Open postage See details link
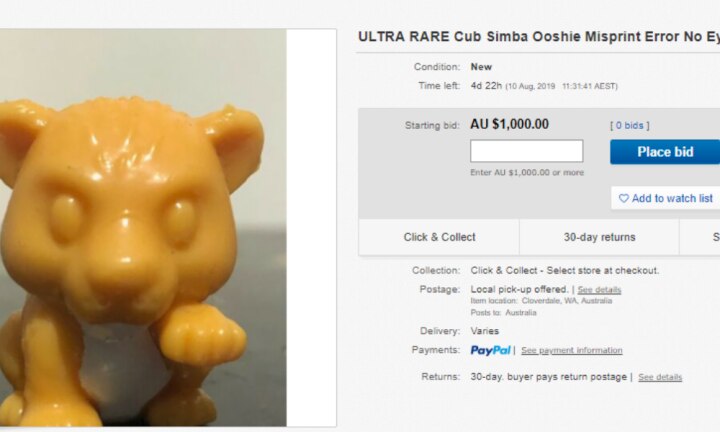720x432 pixels. pyautogui.click(x=599, y=290)
